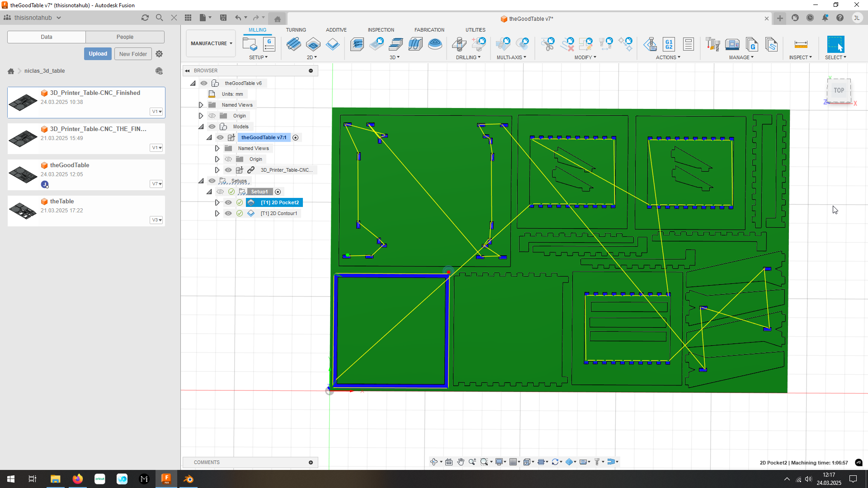Screen dimensions: 868x488
Task: Toggle visibility of 2D Contour1 operation
Action: click(228, 213)
